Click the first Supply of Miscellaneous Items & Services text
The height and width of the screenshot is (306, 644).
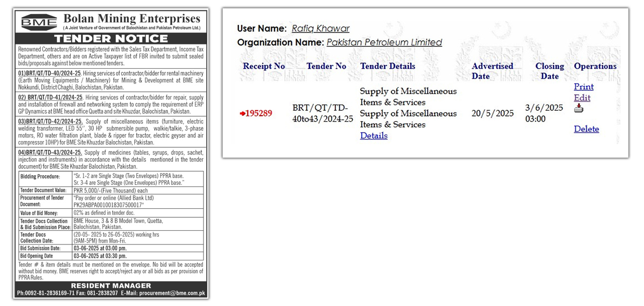408,97
